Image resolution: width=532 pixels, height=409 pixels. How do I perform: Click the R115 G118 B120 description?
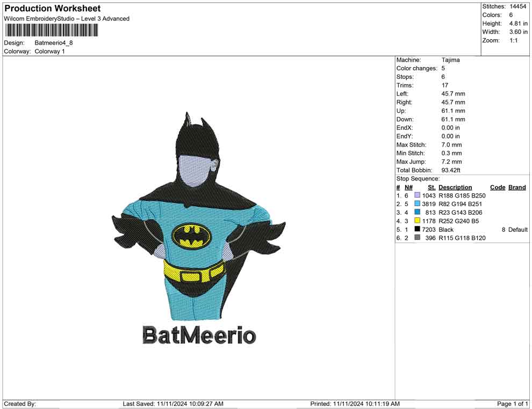click(462, 238)
